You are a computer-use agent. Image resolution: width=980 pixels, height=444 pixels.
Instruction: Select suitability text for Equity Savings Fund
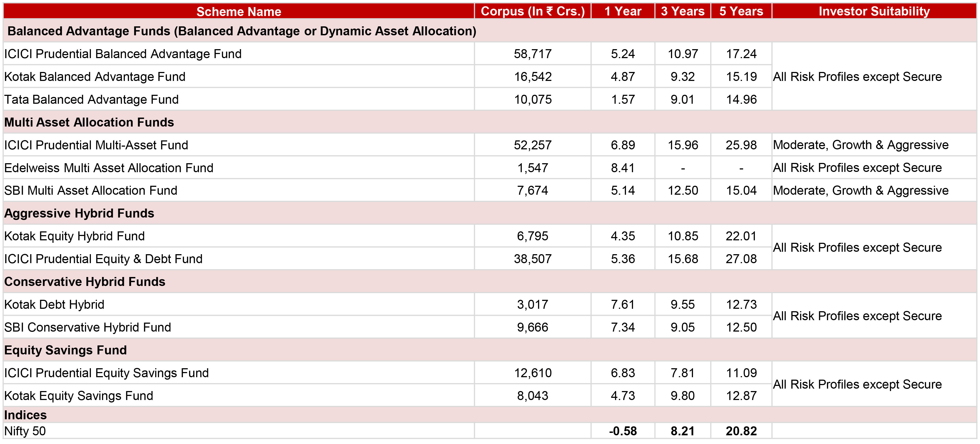[x=857, y=385]
